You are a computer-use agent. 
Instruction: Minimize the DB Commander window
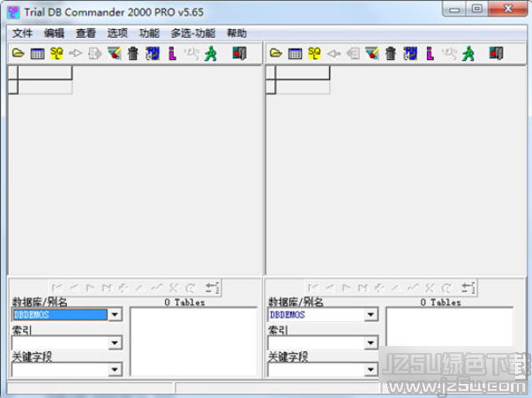[454, 9]
